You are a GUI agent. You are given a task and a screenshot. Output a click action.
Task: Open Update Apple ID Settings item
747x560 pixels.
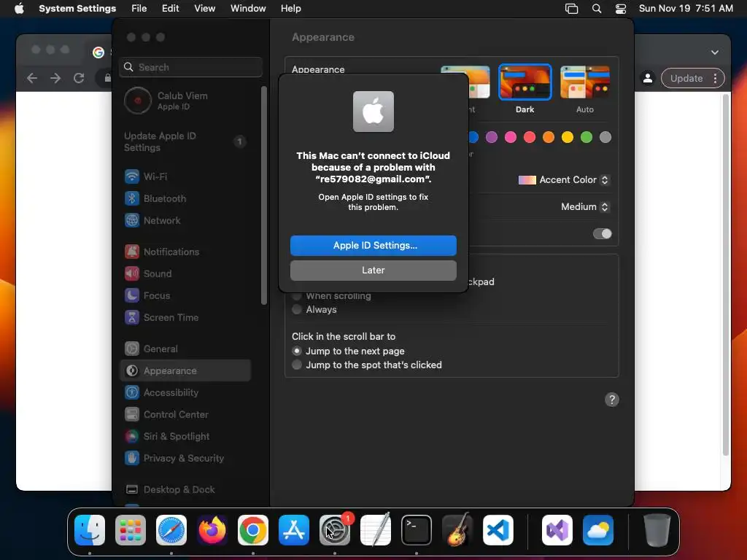186,141
